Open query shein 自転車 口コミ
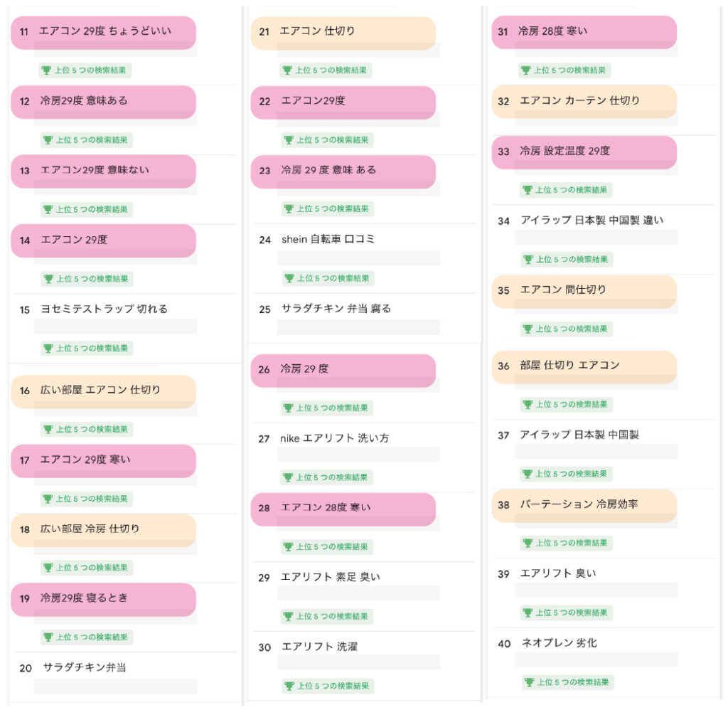This screenshot has height=710, width=728. [328, 239]
